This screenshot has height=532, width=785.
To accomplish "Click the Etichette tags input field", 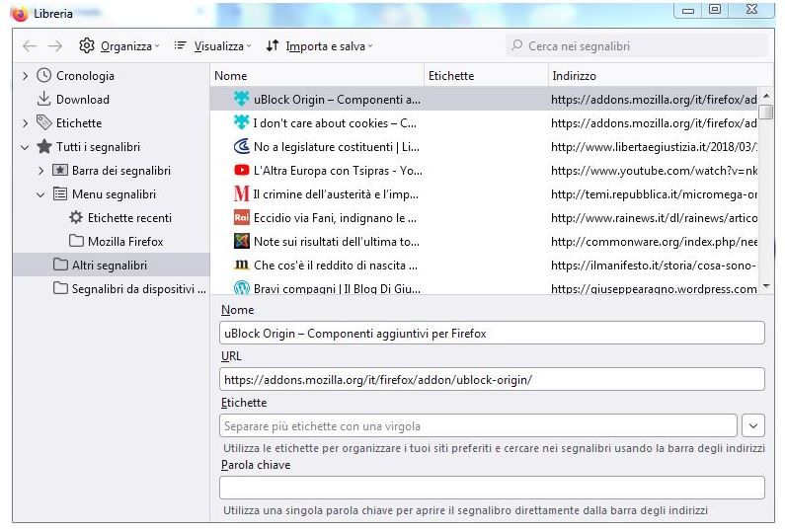I will tap(478, 426).
